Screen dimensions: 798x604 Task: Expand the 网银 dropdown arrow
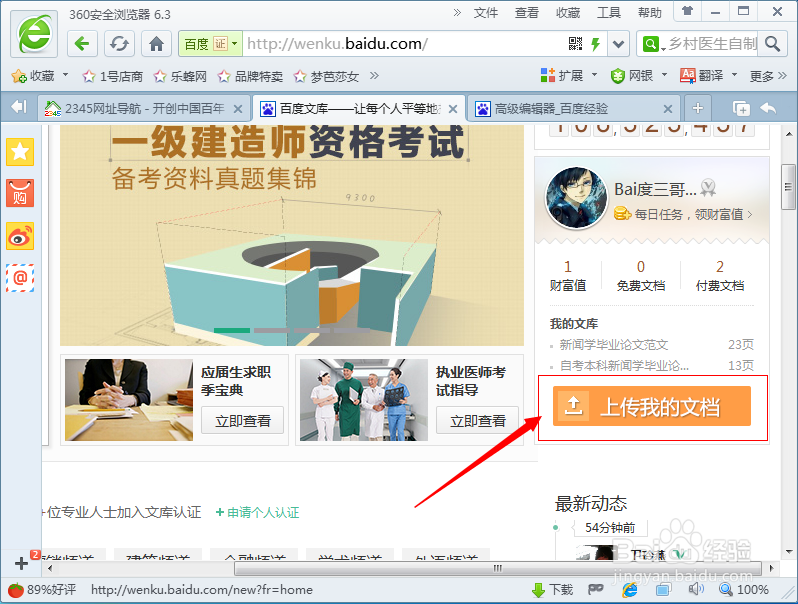click(x=664, y=75)
